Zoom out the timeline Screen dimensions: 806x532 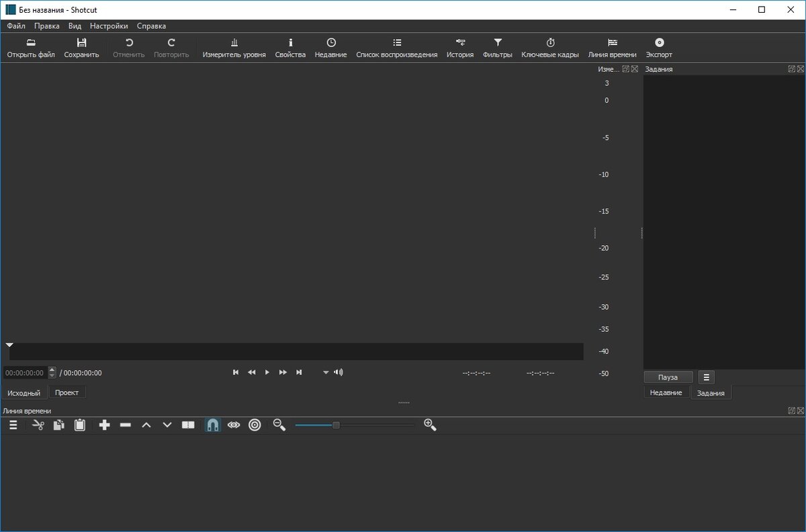tap(279, 425)
